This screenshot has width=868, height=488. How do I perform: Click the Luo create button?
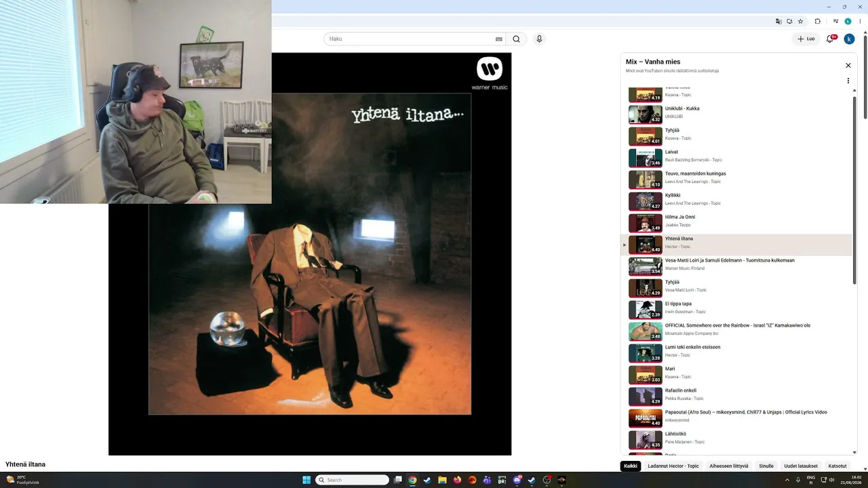point(806,39)
